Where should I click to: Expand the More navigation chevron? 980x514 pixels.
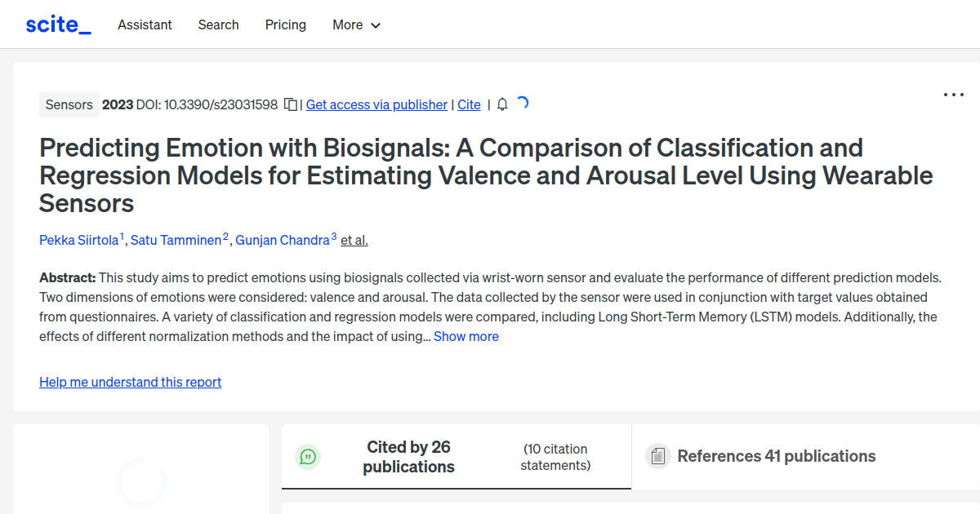[x=376, y=25]
